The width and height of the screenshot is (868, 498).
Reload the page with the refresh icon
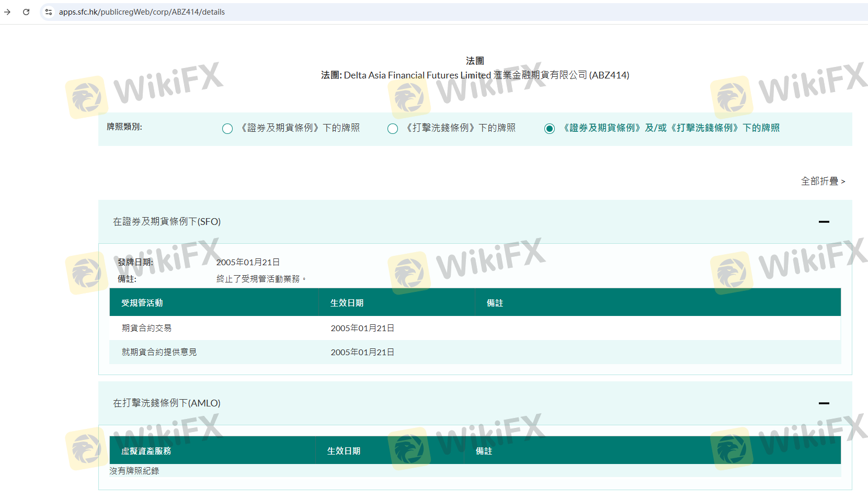26,12
